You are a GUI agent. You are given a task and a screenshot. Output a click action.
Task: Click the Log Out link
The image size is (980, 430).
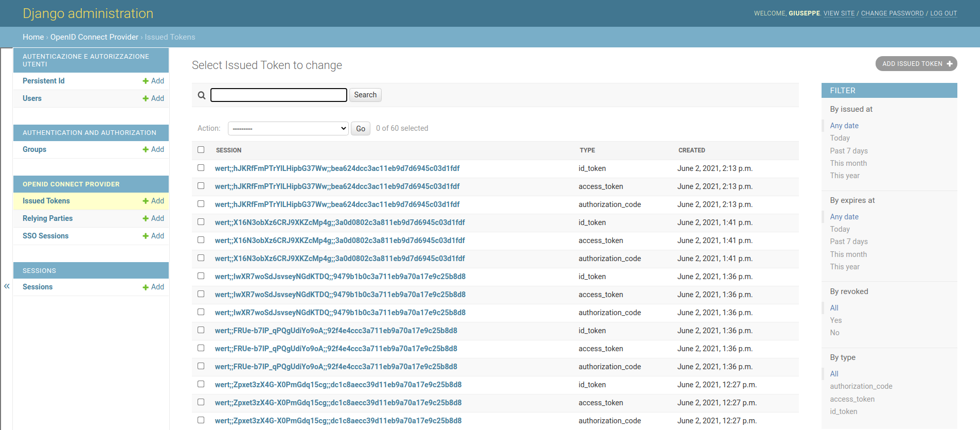[943, 13]
